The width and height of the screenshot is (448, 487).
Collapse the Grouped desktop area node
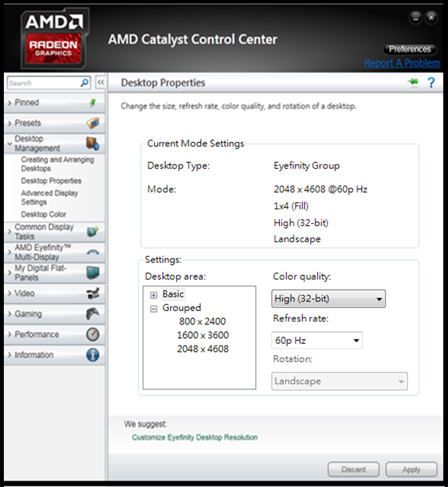click(x=154, y=309)
